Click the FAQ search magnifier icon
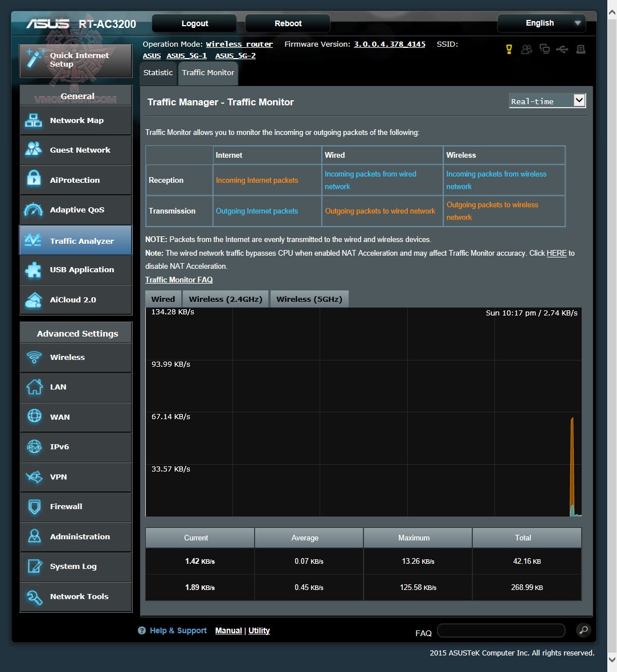 tap(583, 630)
